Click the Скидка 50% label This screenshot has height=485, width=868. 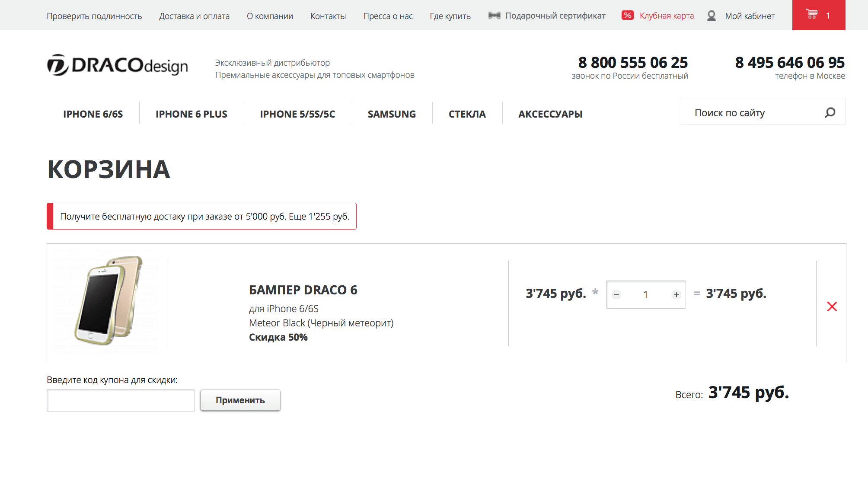click(278, 337)
